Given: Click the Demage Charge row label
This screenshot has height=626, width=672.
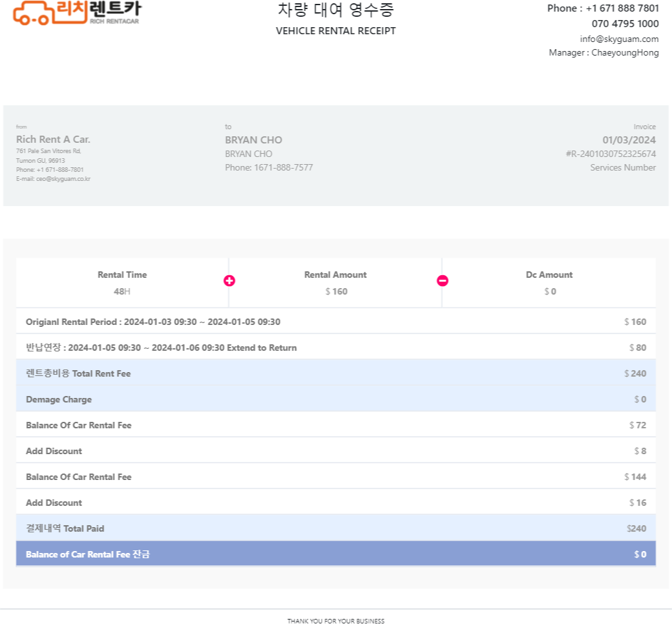Looking at the screenshot, I should (x=59, y=399).
